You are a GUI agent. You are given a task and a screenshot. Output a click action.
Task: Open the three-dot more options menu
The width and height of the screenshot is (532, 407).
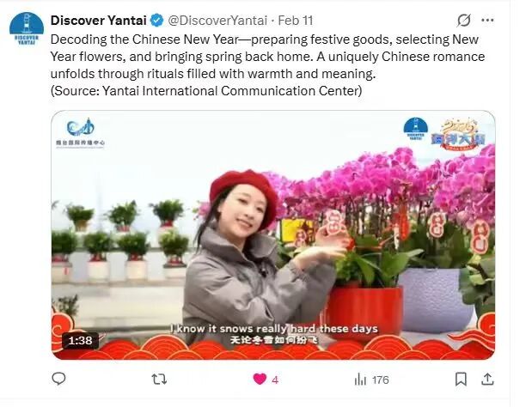click(x=487, y=21)
